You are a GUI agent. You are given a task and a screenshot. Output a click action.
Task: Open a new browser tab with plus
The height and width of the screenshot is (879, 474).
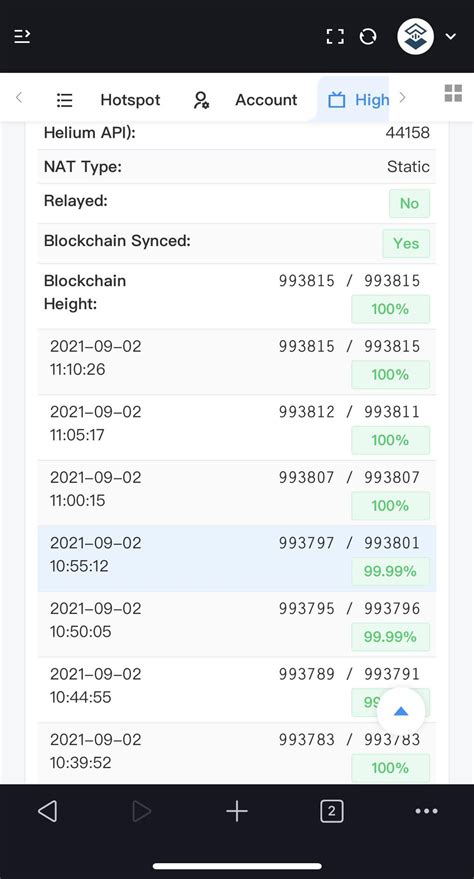pyautogui.click(x=237, y=811)
